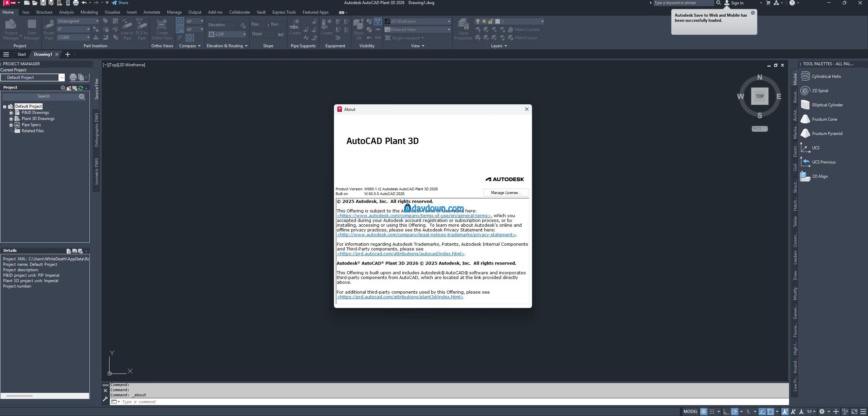The height and width of the screenshot is (416, 868).
Task: Select the Elliptical Cylinder tool
Action: [822, 105]
